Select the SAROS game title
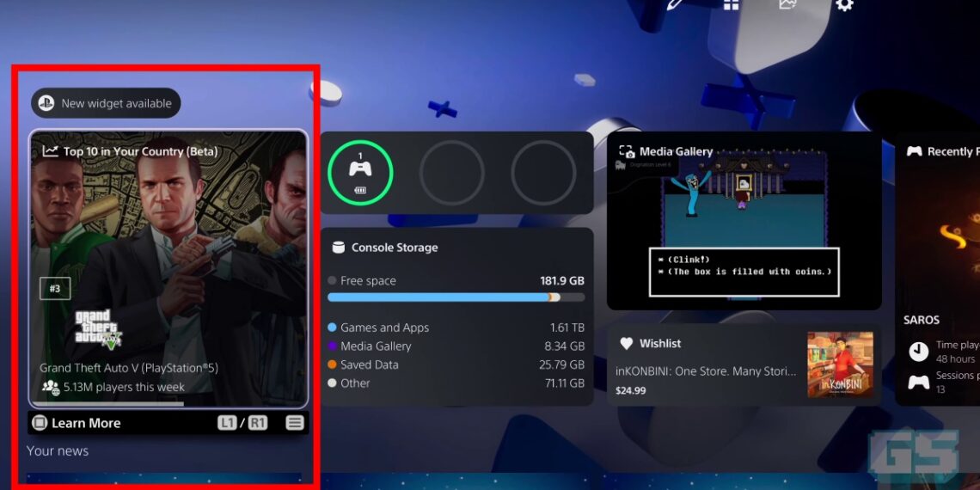This screenshot has height=490, width=980. pos(922,320)
